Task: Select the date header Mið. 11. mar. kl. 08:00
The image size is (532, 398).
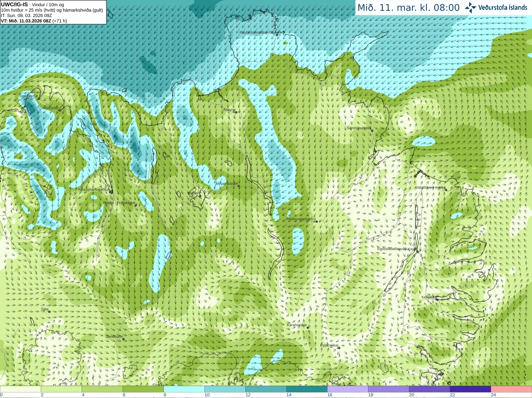Action: point(409,8)
